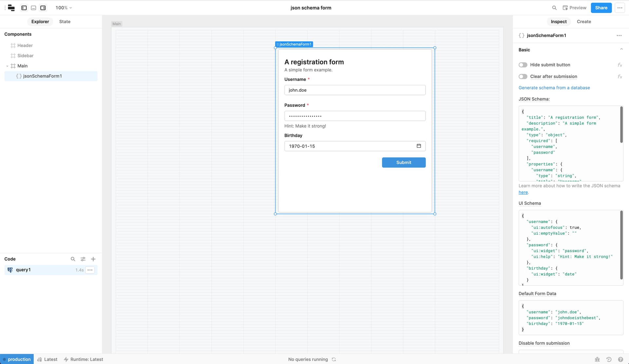629x364 pixels.
Task: Toggle the right panel visibility icon
Action: pos(43,8)
